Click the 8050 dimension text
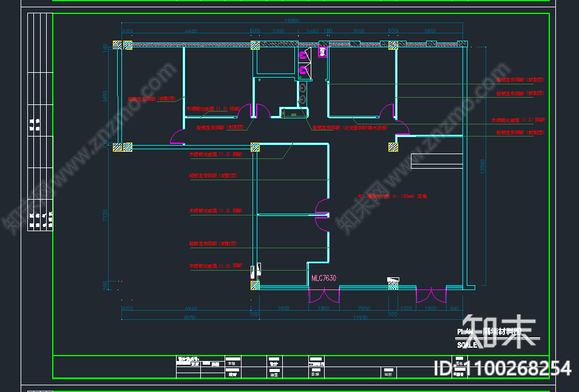The image size is (579, 392). point(190,317)
